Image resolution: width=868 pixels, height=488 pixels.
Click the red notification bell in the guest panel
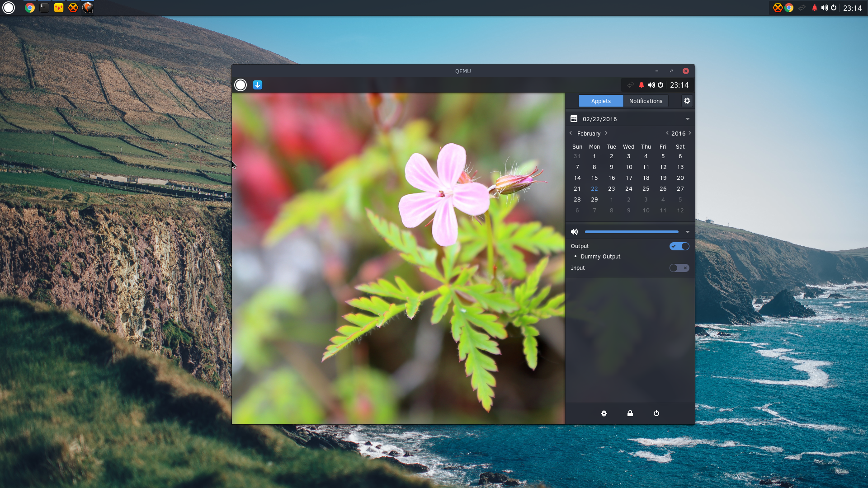[641, 85]
